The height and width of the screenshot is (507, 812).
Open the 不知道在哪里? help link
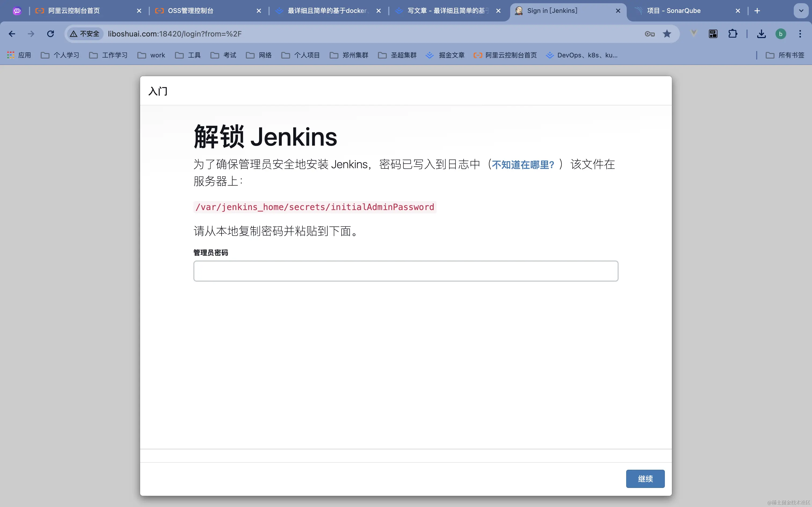pos(523,165)
